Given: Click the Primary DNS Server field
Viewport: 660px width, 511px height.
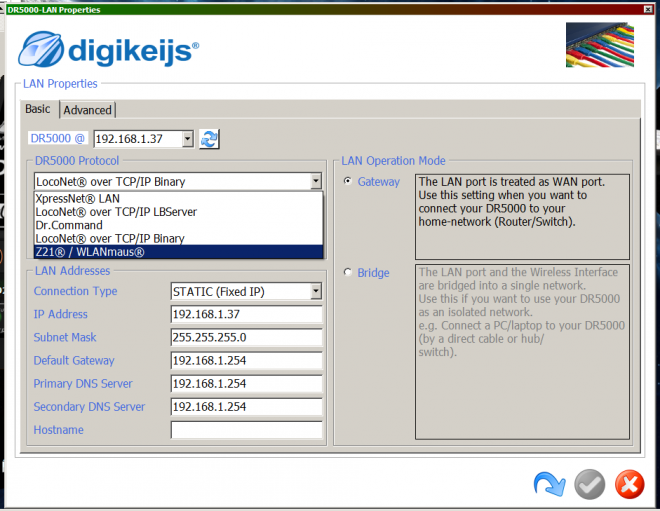Looking at the screenshot, I should coord(246,384).
